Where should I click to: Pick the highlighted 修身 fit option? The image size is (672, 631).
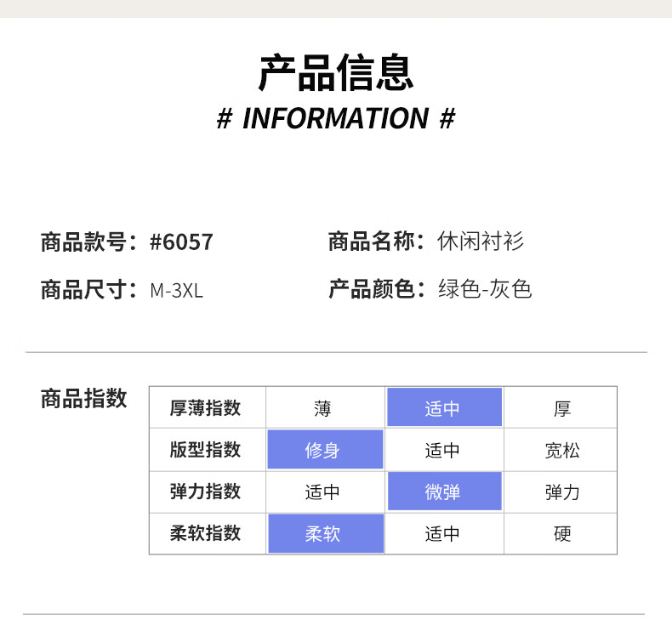322,450
